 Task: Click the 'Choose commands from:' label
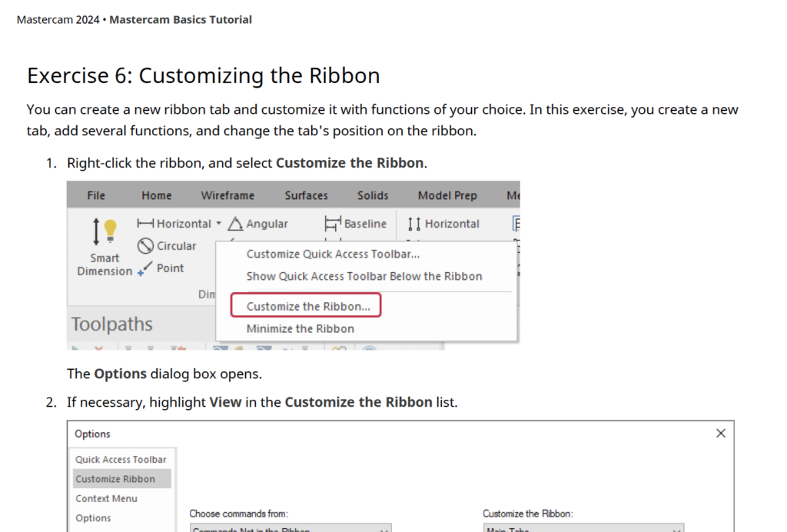239,514
